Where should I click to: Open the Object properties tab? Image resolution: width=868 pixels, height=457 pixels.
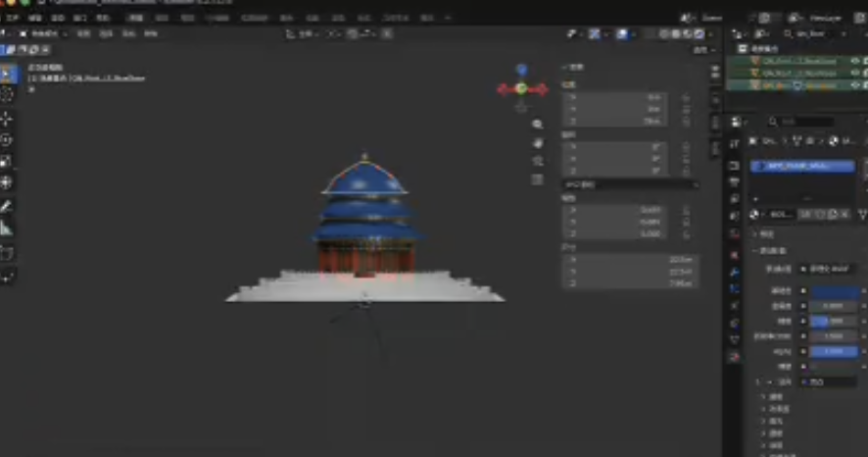[x=734, y=255]
